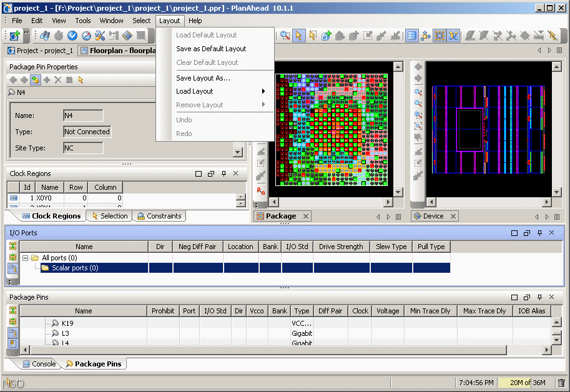Toggle group-by icon in Package Pins sidebar
Screen dimensions: 570x392
(x=13, y=332)
